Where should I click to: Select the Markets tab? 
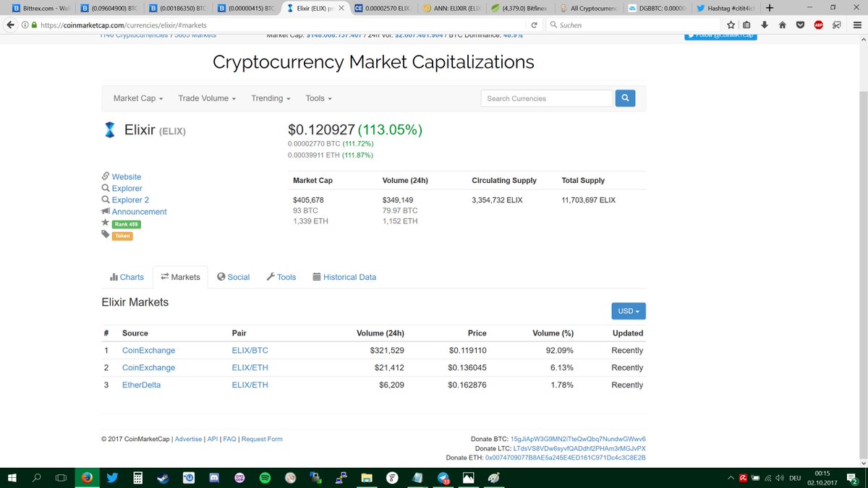tap(180, 277)
